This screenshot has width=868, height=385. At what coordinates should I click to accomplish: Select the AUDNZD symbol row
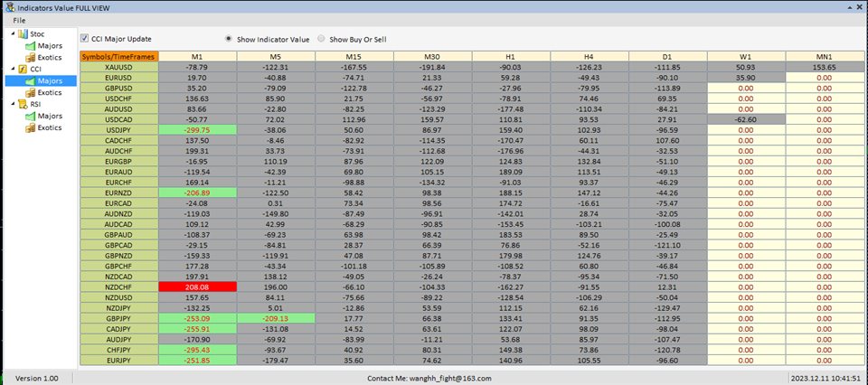119,213
